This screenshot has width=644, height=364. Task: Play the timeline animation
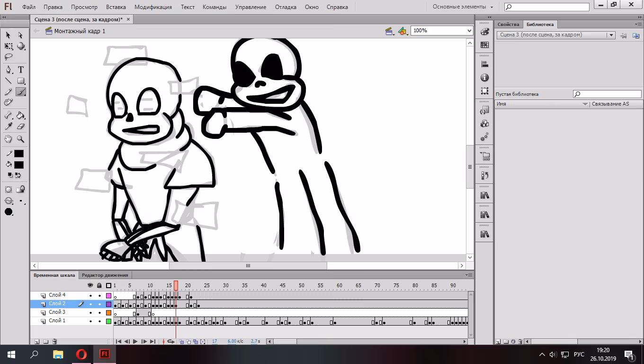pyautogui.click(x=135, y=341)
